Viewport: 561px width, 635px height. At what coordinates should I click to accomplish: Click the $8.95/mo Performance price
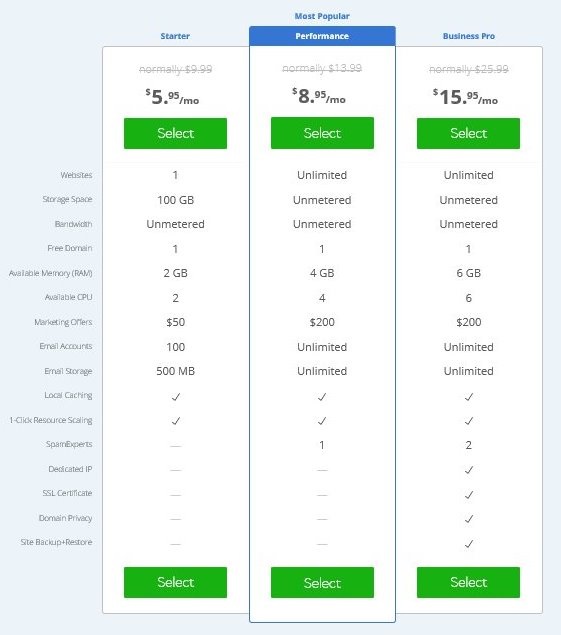[319, 96]
